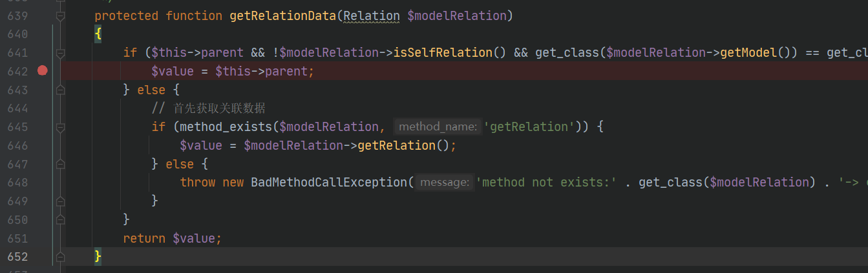Image resolution: width=868 pixels, height=273 pixels.
Task: Click BadMethodCallException class name
Action: [329, 183]
